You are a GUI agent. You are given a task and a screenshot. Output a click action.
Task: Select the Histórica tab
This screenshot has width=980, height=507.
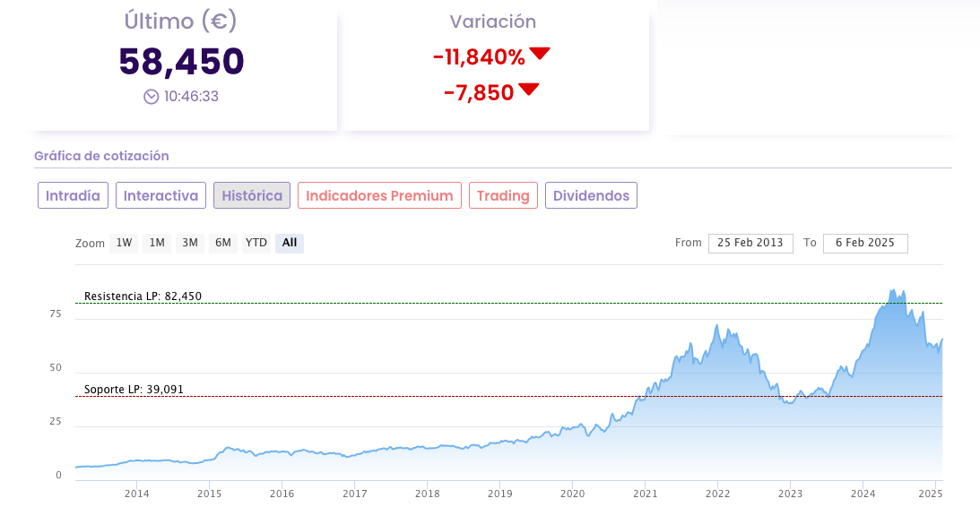tap(252, 195)
